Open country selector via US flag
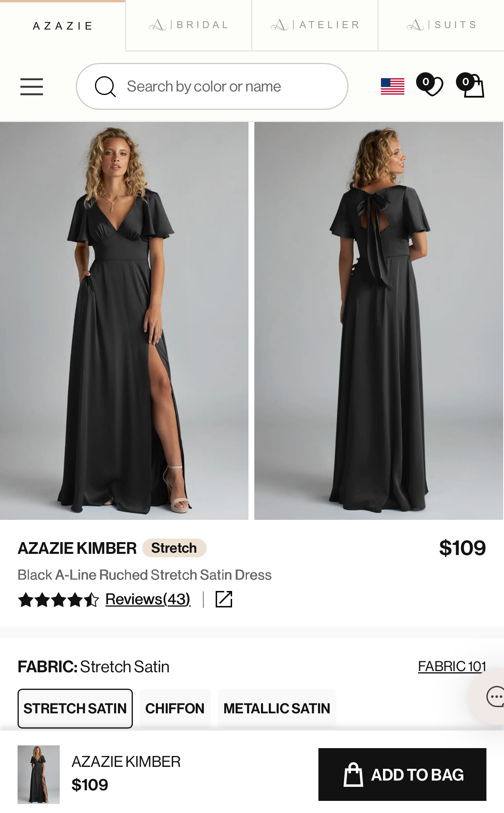The height and width of the screenshot is (813, 504). 393,86
